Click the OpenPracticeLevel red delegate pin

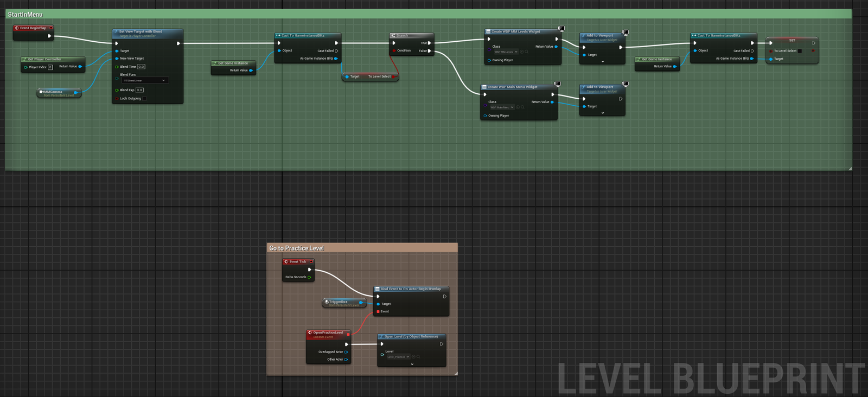click(x=348, y=334)
